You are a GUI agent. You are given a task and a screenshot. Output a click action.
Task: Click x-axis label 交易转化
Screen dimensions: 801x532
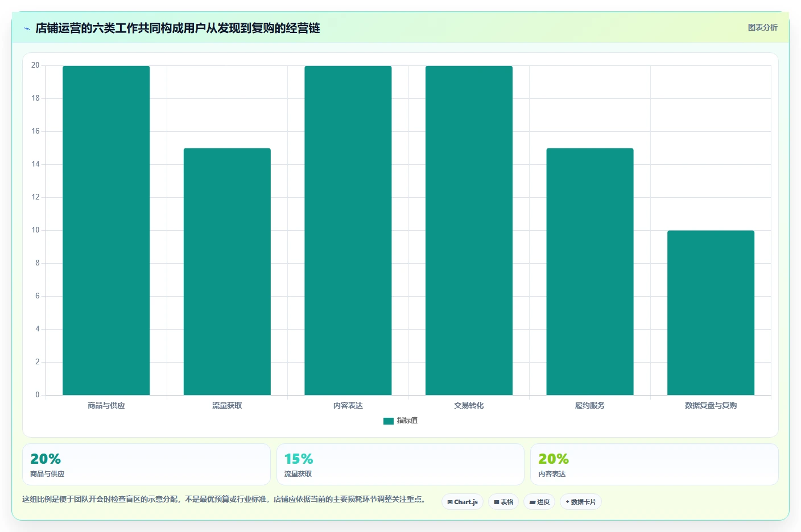point(469,405)
